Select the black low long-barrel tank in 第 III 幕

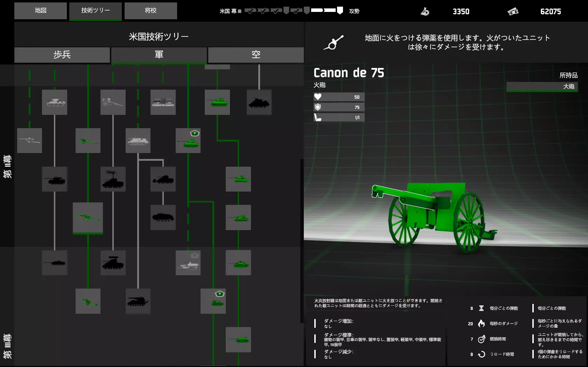pos(55,263)
